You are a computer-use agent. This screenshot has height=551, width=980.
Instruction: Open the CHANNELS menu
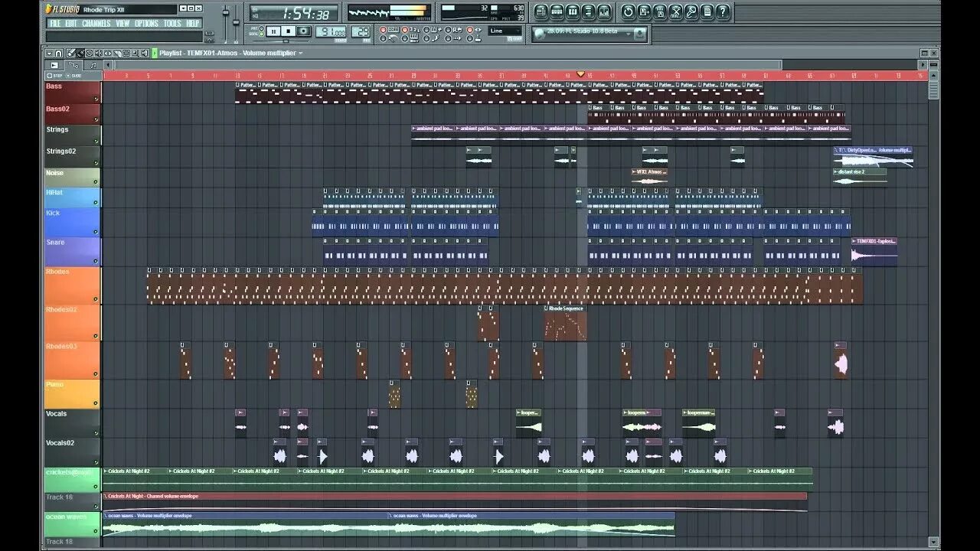96,24
